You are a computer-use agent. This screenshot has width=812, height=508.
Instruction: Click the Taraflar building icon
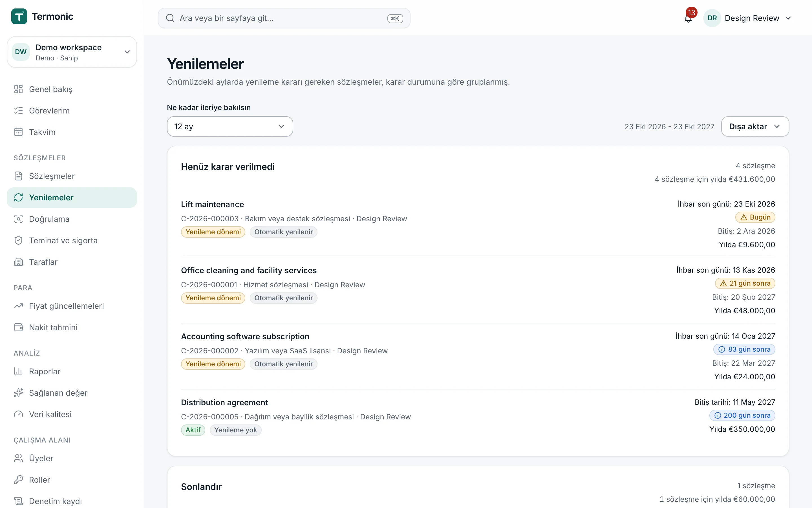coord(18,262)
